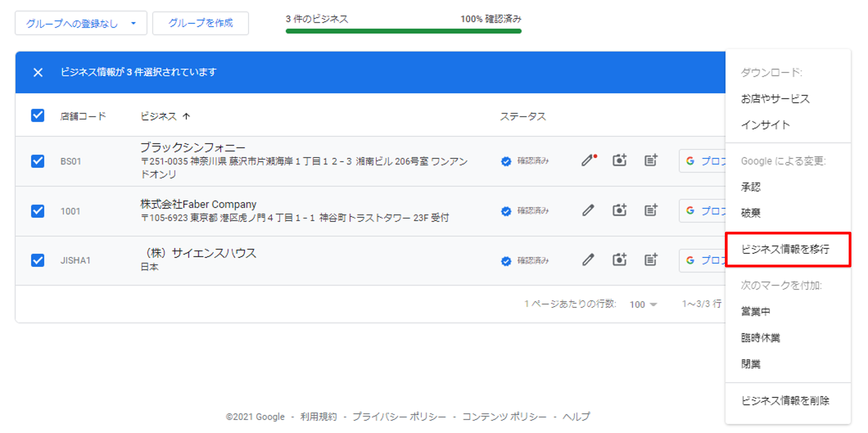Select お店やサービス download option
The height and width of the screenshot is (433, 868).
pos(775,99)
